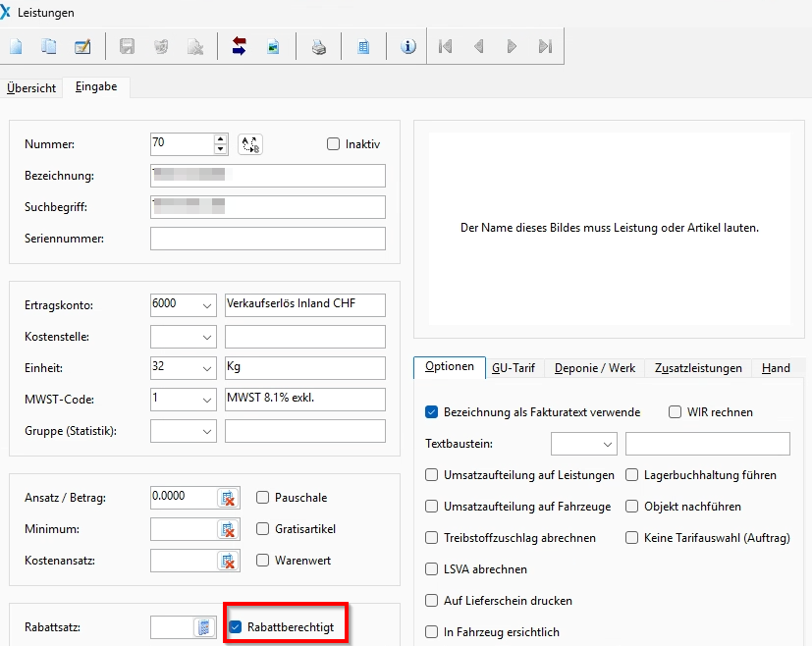
Task: Increase Nummer with the up stepper arrow
Action: tap(221, 138)
